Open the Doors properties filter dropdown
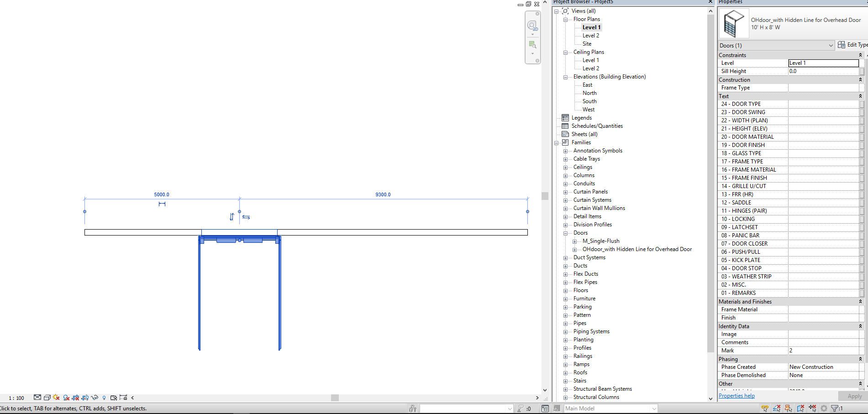 775,45
